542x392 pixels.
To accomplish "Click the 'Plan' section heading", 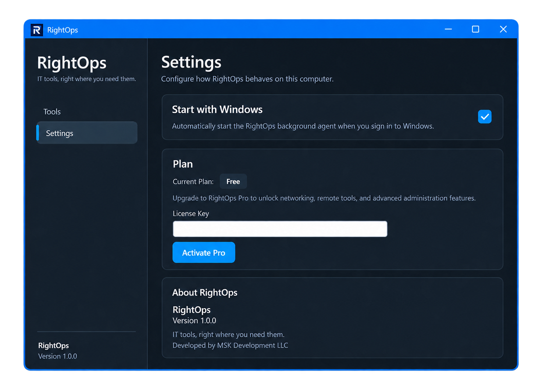I will [x=183, y=164].
